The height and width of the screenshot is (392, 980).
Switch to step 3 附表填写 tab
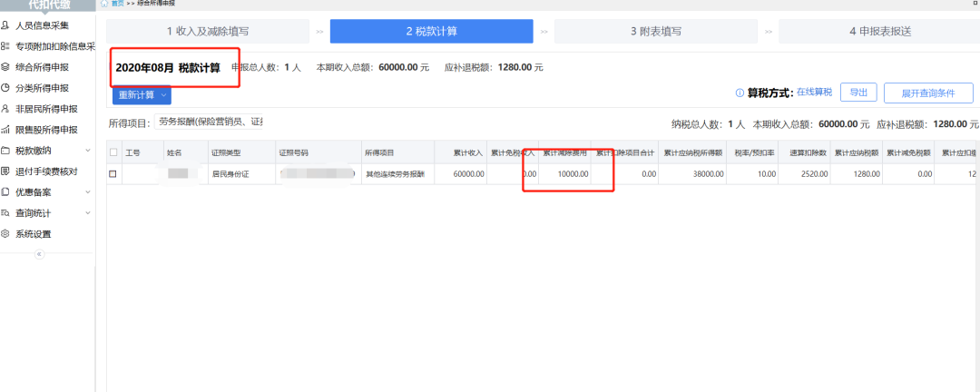(x=655, y=31)
